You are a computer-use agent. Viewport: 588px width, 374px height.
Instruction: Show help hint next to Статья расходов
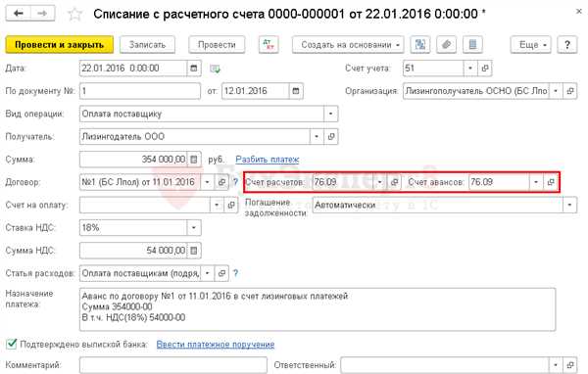click(235, 273)
